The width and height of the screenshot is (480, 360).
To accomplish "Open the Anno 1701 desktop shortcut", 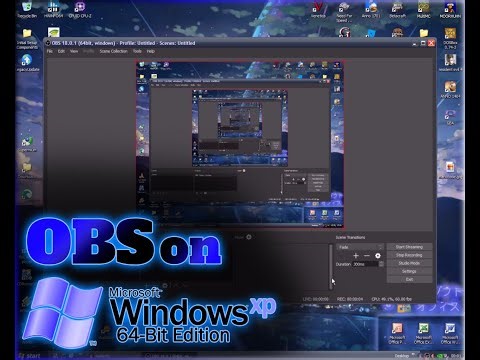I will tap(371, 10).
